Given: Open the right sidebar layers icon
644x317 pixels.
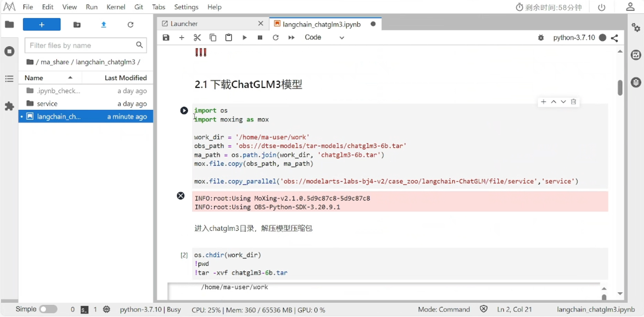Looking at the screenshot, I should [636, 82].
